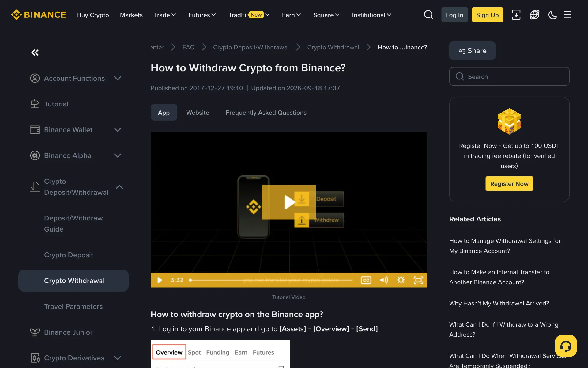Expand Account Functions section
The image size is (588, 368).
click(118, 78)
